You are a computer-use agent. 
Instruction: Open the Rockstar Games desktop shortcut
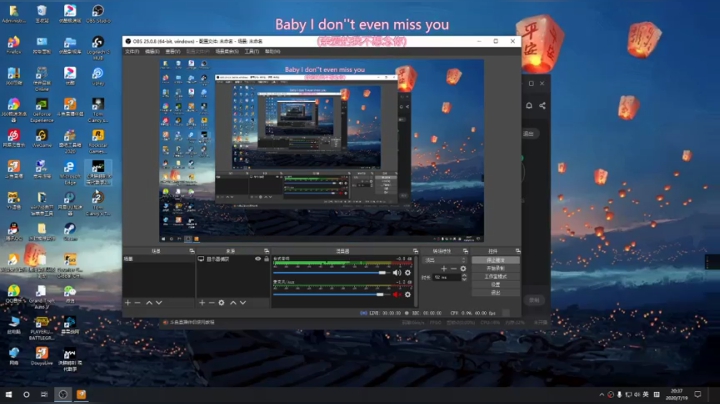(x=98, y=141)
